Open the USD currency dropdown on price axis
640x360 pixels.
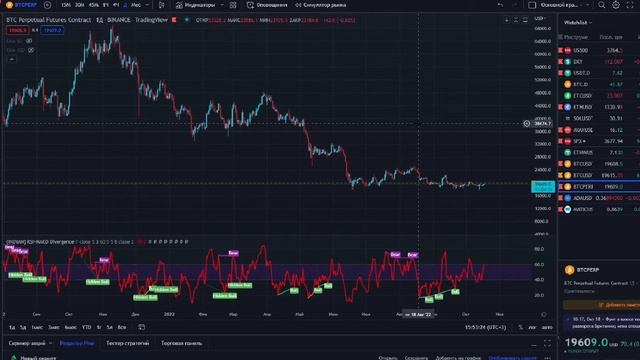541,19
